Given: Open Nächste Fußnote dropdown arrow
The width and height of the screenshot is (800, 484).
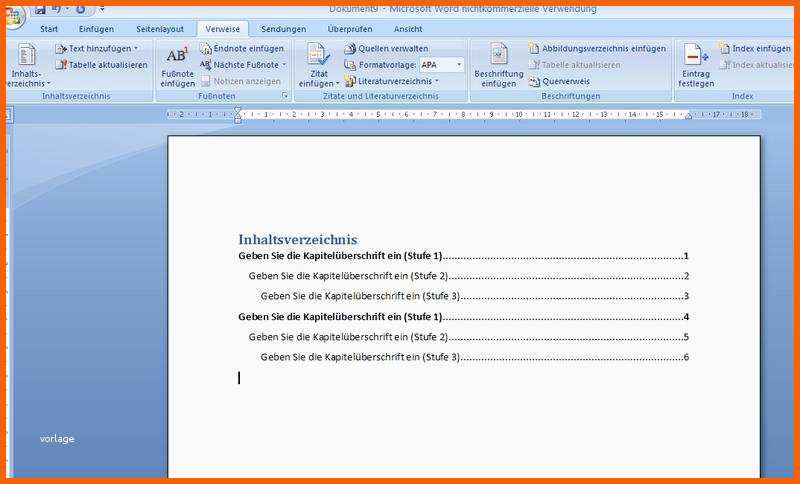Looking at the screenshot, I should [x=284, y=65].
